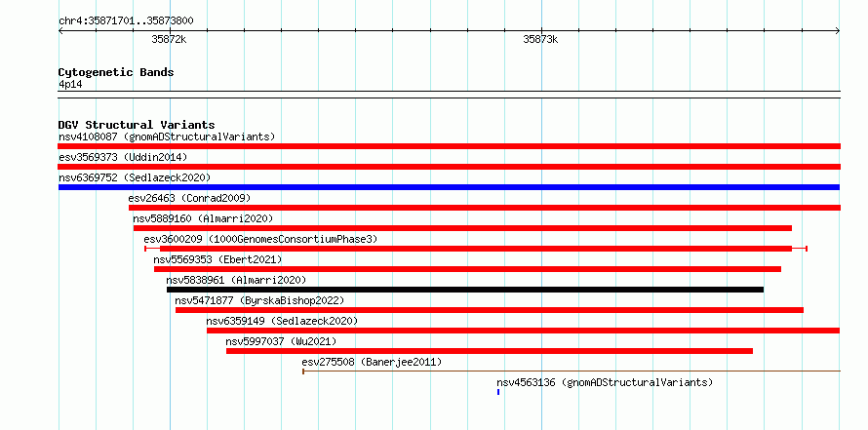
Task: Open the nsv5838961 (Almarri2020) label
Action: coord(236,280)
